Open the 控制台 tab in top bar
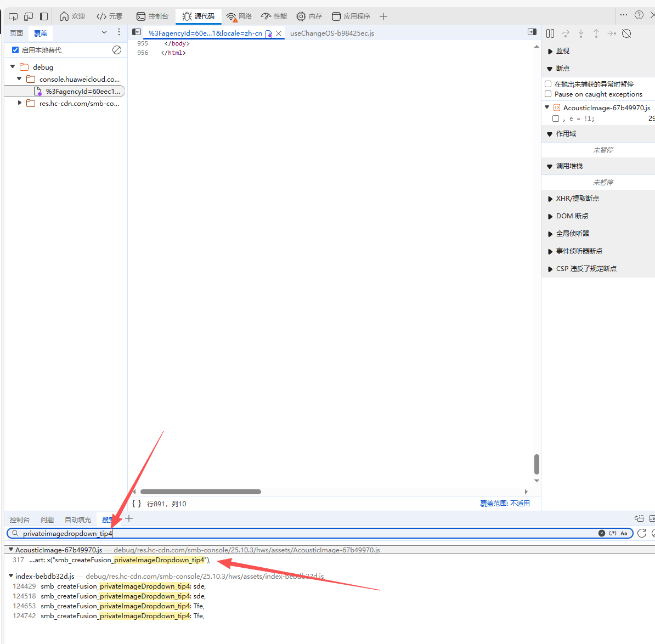Image resolution: width=655 pixels, height=644 pixels. (153, 16)
